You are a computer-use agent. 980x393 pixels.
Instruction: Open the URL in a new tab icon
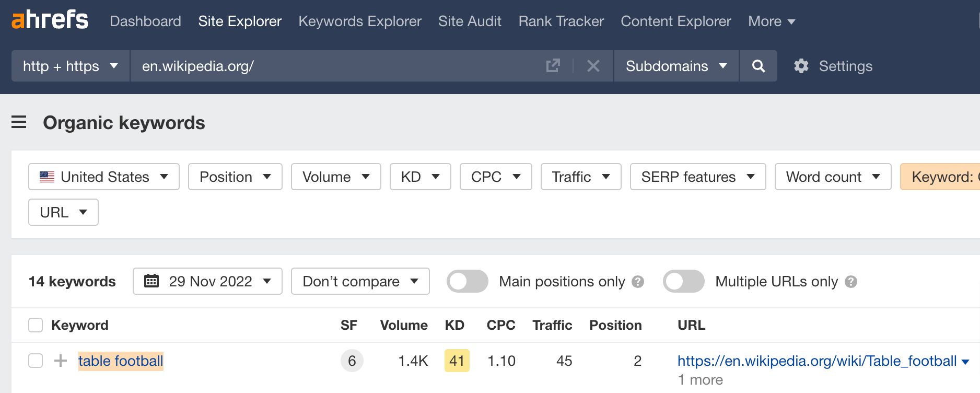pos(553,66)
